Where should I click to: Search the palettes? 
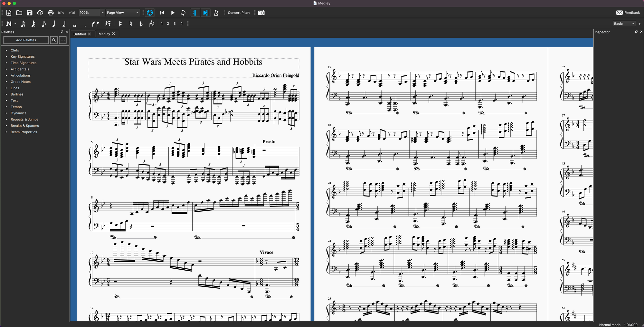pos(54,40)
